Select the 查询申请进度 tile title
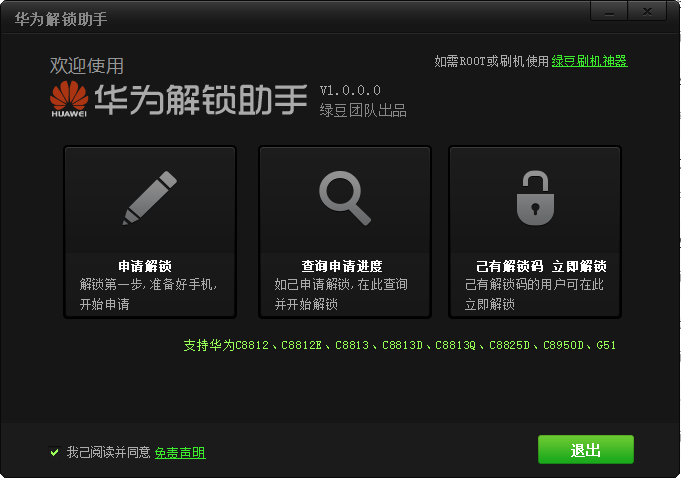The width and height of the screenshot is (681, 478). tap(342, 266)
